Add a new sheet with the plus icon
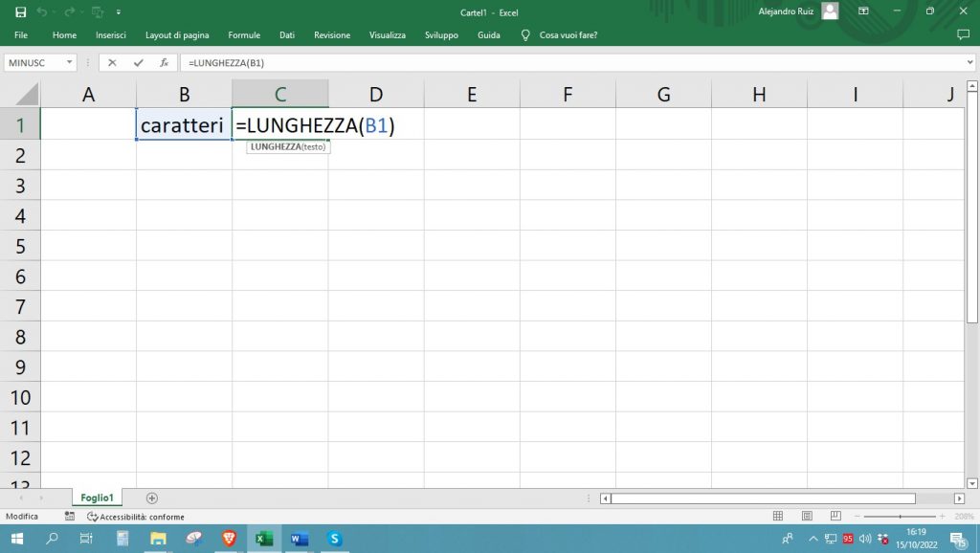Screen dimensions: 980x553 (x=151, y=498)
